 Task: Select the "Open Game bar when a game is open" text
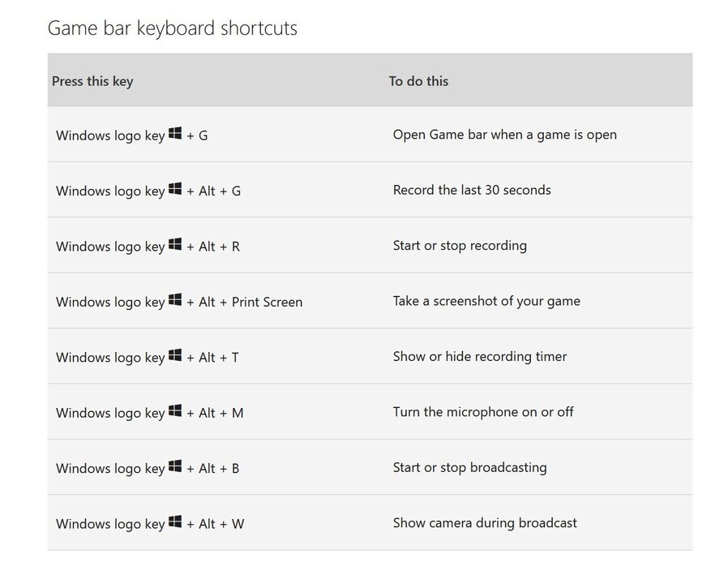[504, 135]
